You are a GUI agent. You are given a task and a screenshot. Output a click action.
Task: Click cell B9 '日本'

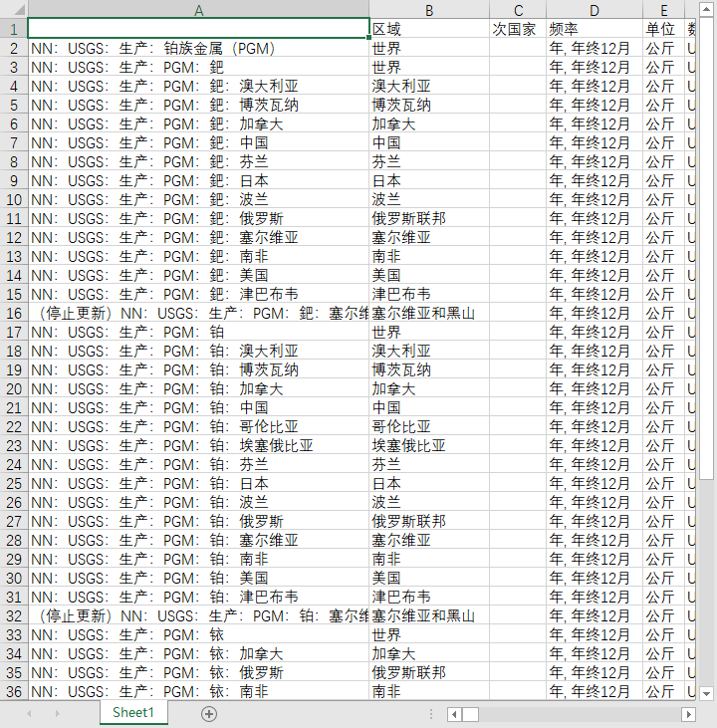click(x=429, y=181)
